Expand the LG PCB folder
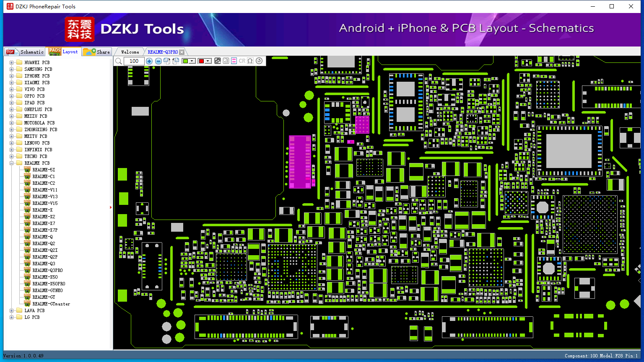 pos(12,317)
